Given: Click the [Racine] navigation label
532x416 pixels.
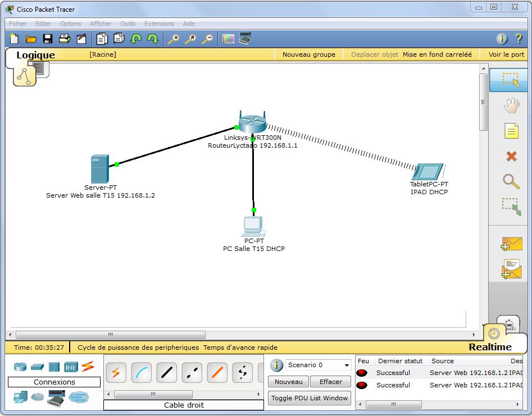Looking at the screenshot, I should (103, 54).
